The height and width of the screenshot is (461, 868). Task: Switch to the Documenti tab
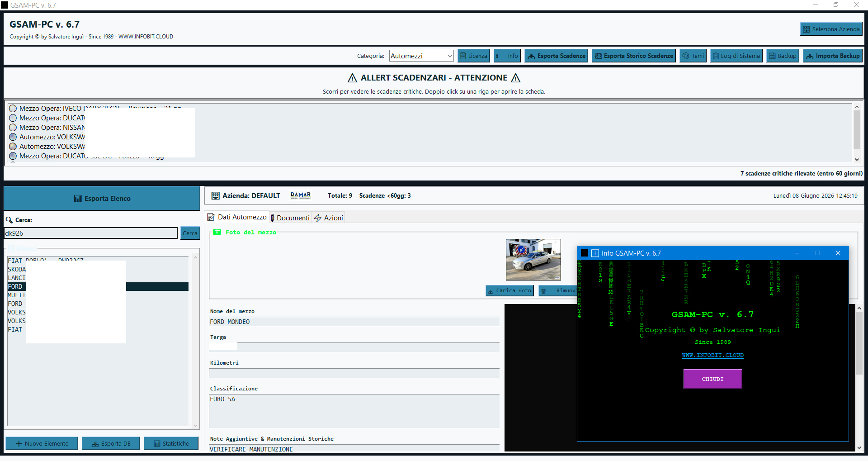click(x=290, y=218)
